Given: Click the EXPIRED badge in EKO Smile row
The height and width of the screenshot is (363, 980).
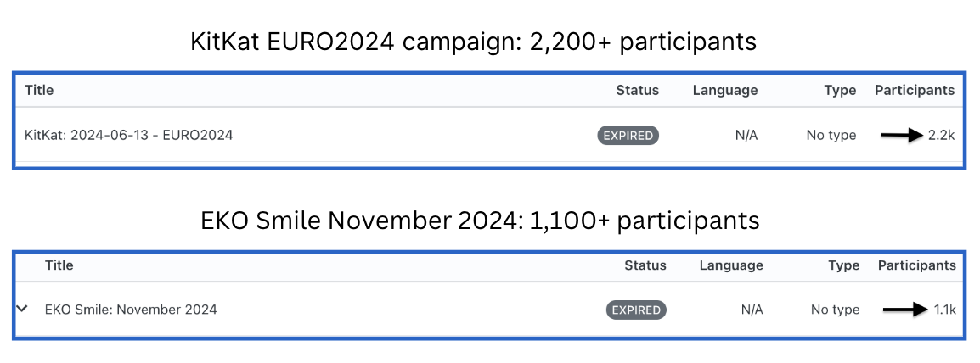Looking at the screenshot, I should 635,310.
